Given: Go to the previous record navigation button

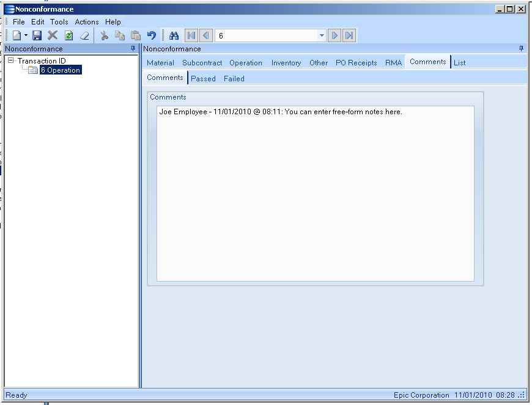Looking at the screenshot, I should (x=206, y=35).
